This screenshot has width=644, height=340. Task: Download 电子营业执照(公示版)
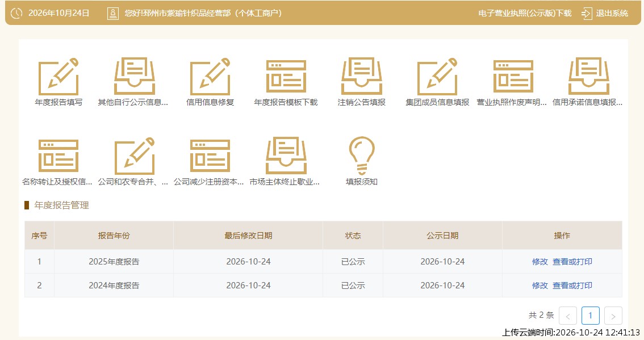pos(525,13)
